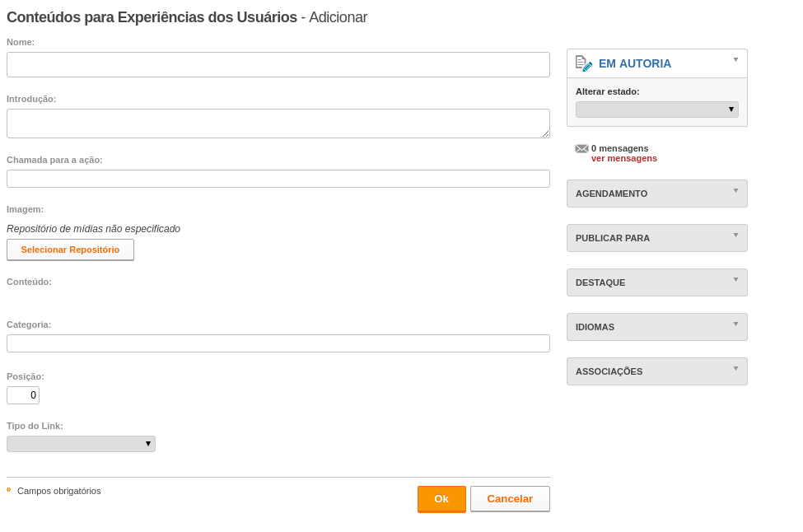Image resolution: width=803 pixels, height=532 pixels.
Task: Open the Tipo do Link dropdown
Action: point(81,444)
